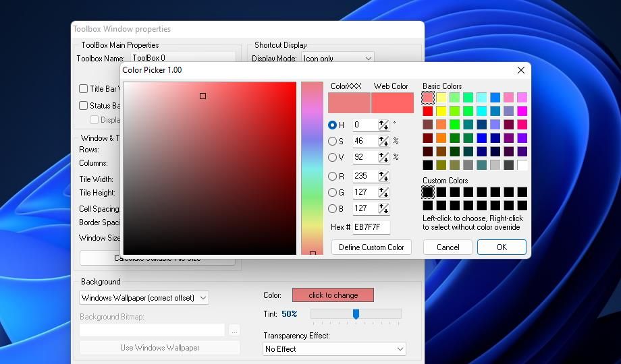Toggle the Status Bar checkbox in Toolbox properties
The height and width of the screenshot is (364, 621).
tap(83, 106)
